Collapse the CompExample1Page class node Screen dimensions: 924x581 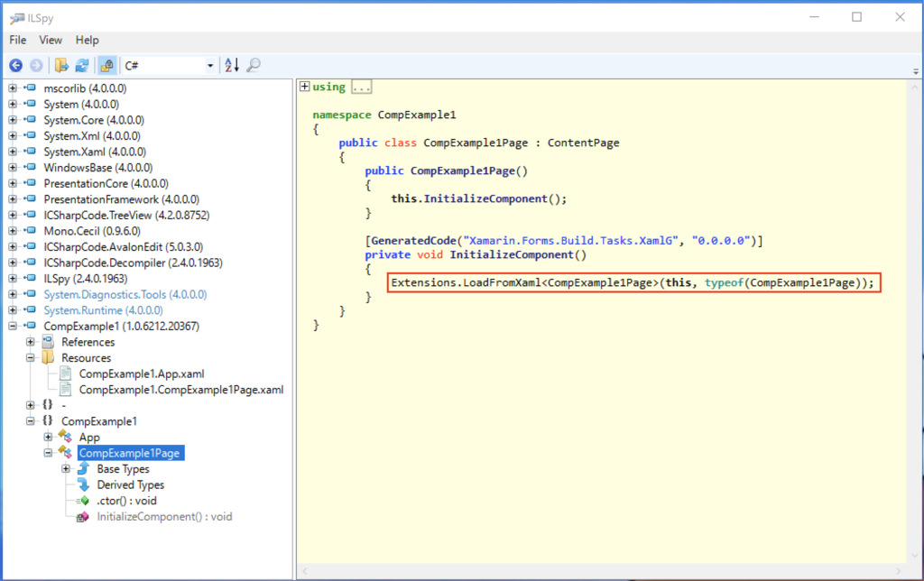pyautogui.click(x=48, y=453)
